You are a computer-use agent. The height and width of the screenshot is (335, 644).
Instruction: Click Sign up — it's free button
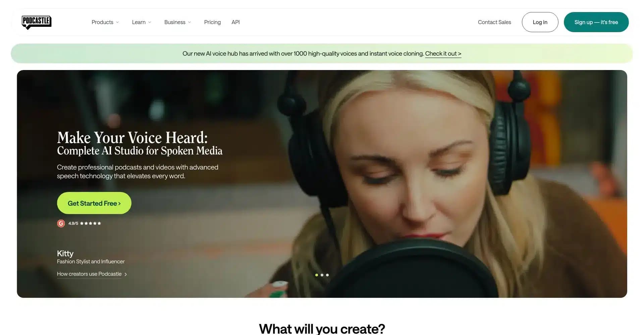[x=596, y=22]
